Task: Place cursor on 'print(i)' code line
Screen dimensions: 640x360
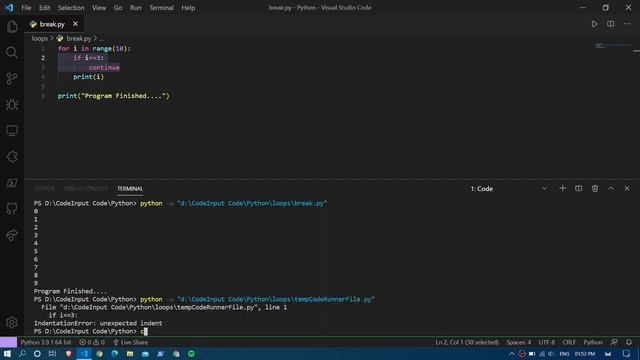Action: click(x=89, y=77)
